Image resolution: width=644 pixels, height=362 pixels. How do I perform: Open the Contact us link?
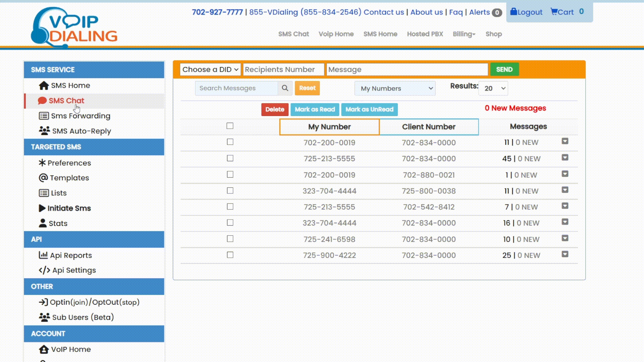click(384, 12)
